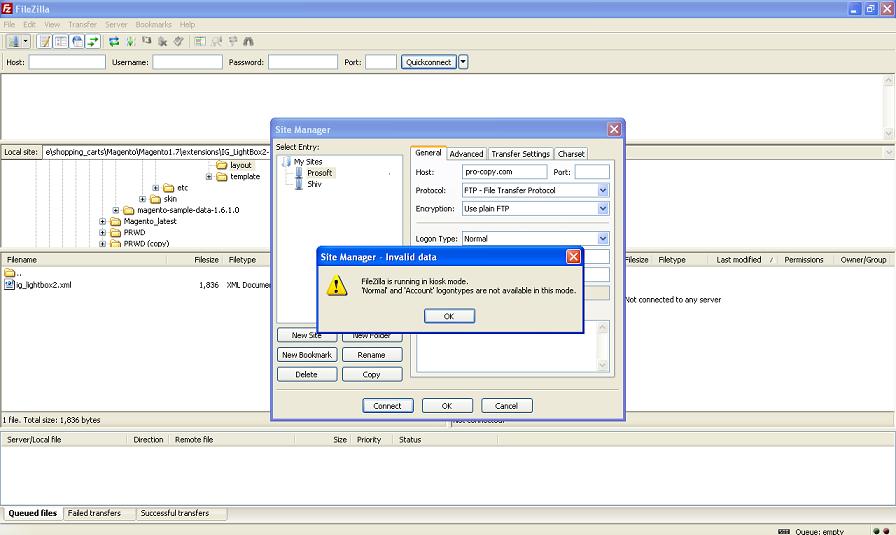
Task: Expand the etc folder node
Action: [x=155, y=187]
